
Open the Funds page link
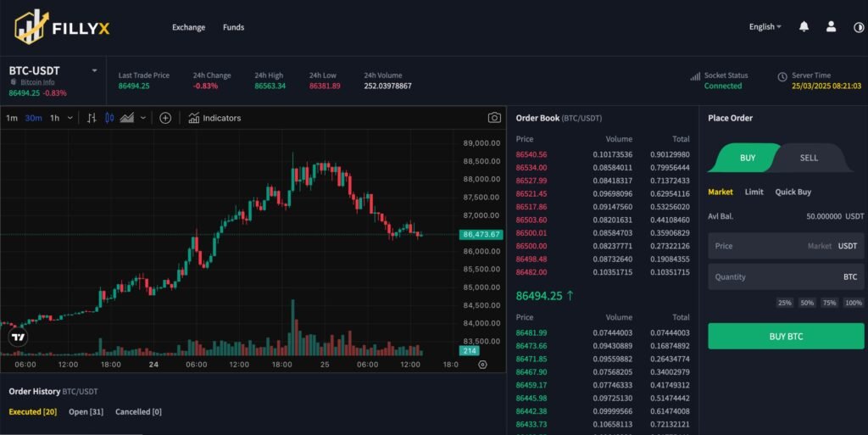[233, 27]
